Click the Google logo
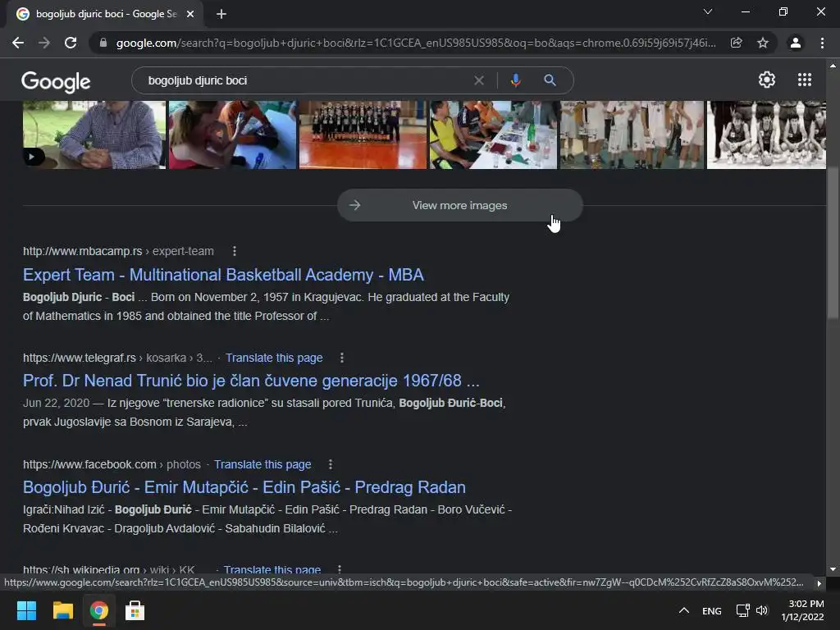 pyautogui.click(x=56, y=81)
